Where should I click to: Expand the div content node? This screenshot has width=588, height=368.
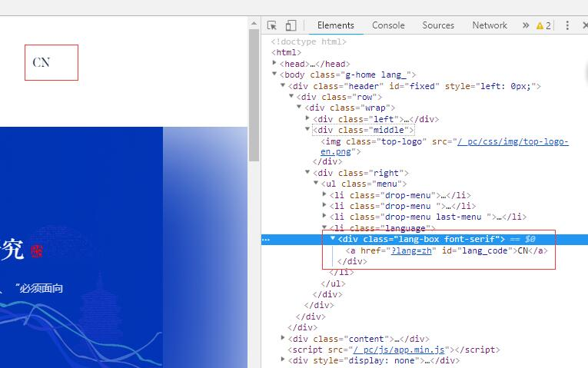(x=283, y=338)
